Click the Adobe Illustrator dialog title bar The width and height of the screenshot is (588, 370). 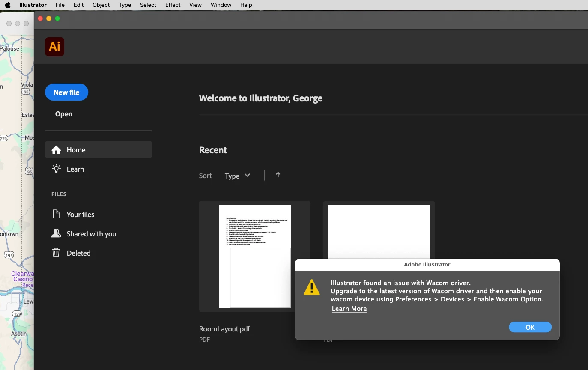point(427,265)
